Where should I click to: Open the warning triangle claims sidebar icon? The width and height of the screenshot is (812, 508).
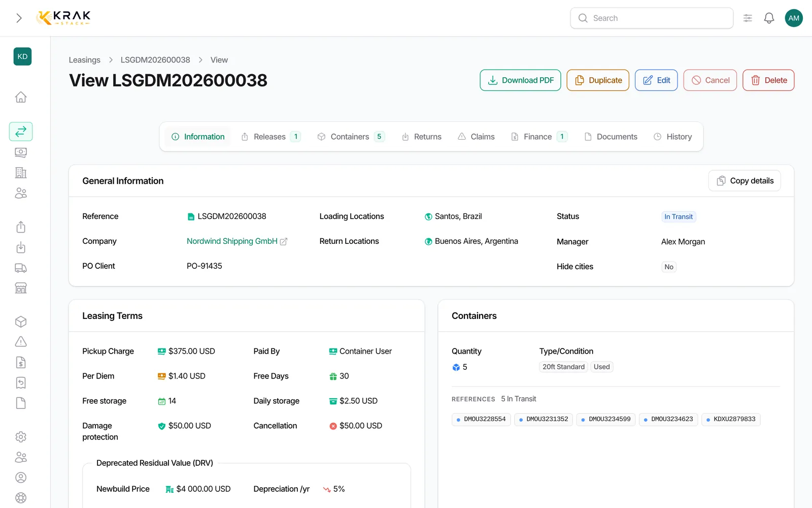tap(21, 342)
